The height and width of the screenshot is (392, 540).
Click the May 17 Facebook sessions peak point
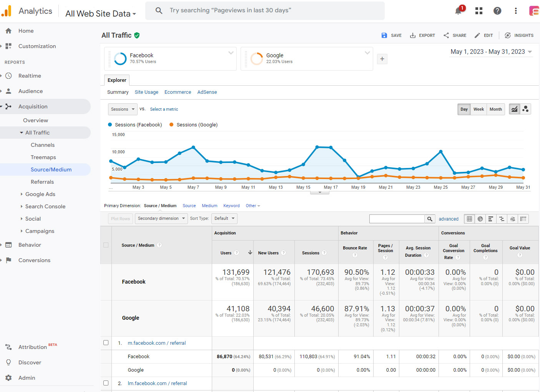[x=331, y=147]
